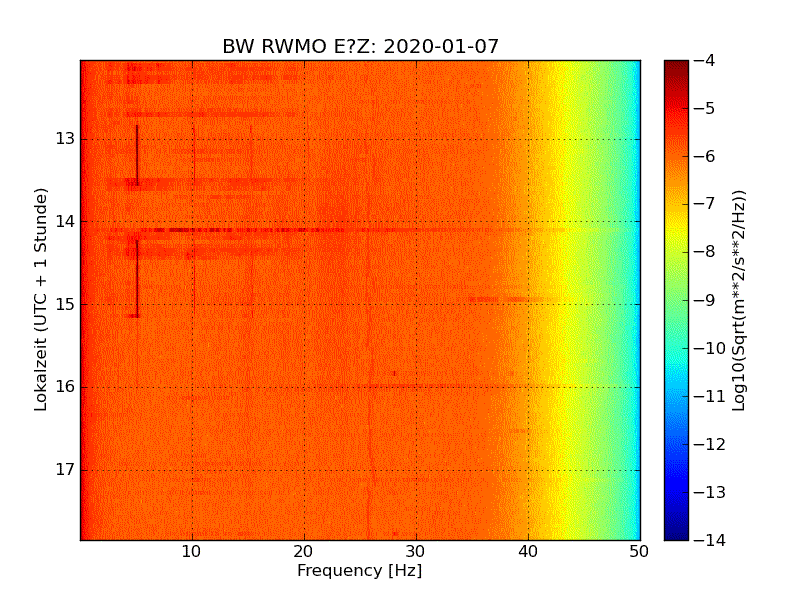Click the x-axis tick label 30
The image size is (800, 600).
coord(416,552)
